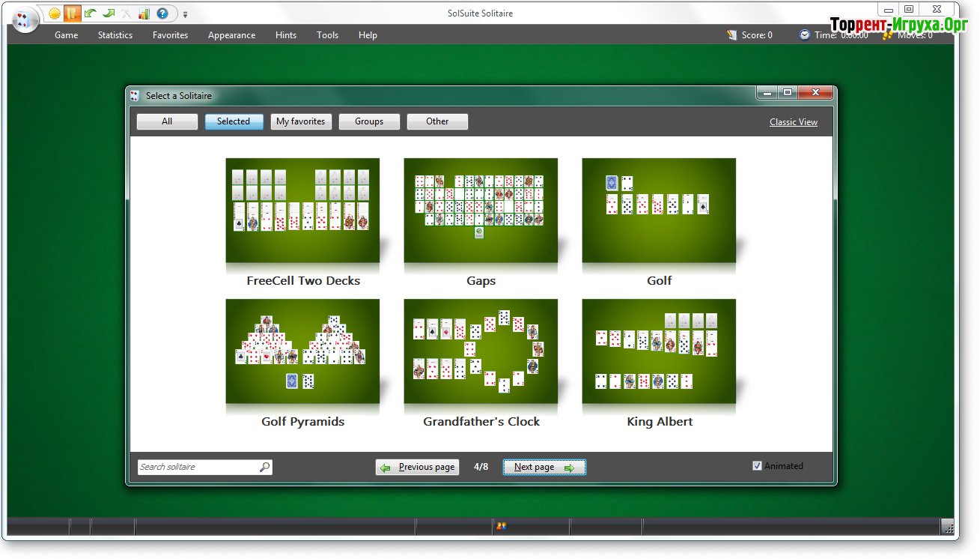Click the Next page button
980x559 pixels.
[544, 467]
